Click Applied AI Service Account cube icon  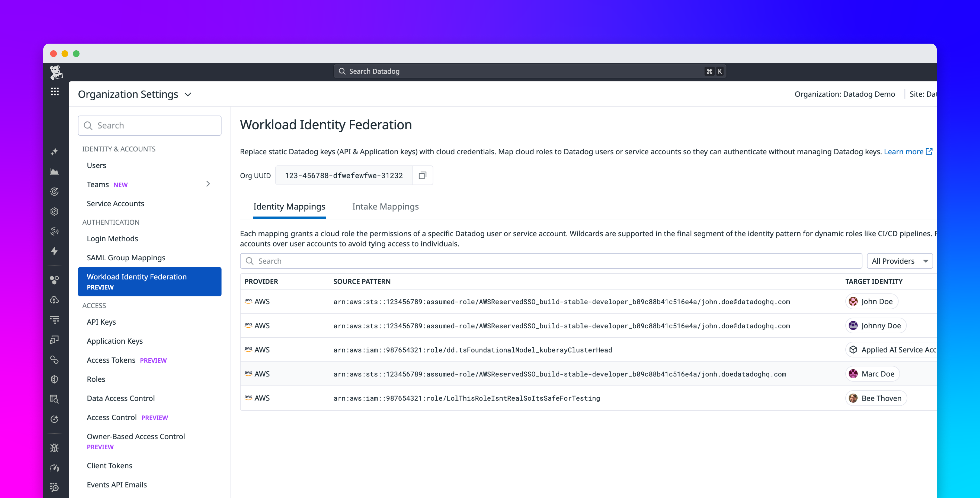tap(853, 350)
